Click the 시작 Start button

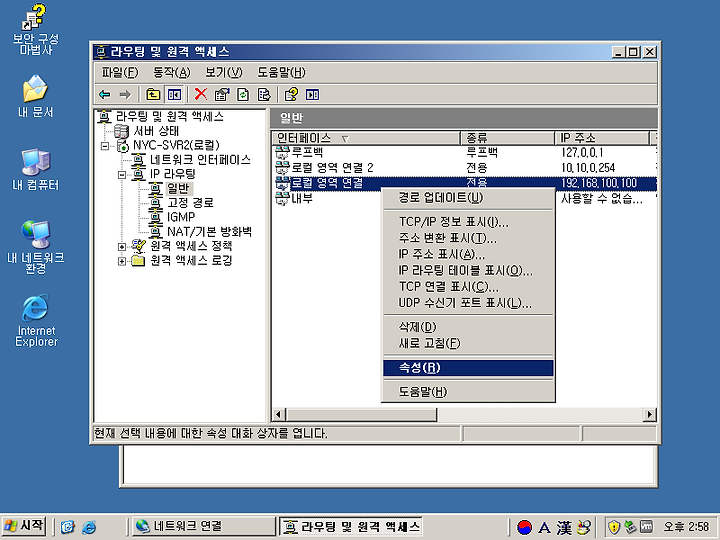[24, 526]
